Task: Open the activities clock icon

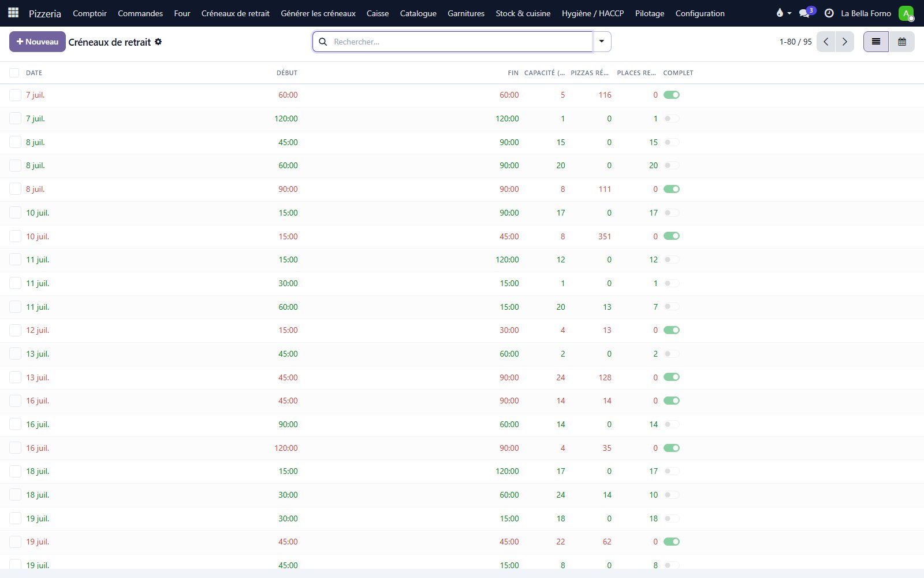Action: 829,13
